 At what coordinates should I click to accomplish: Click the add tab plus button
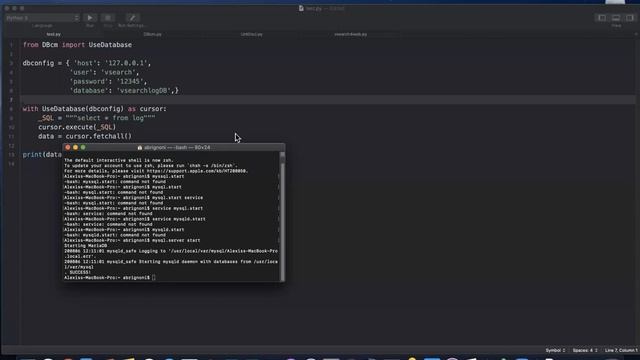click(x=636, y=34)
